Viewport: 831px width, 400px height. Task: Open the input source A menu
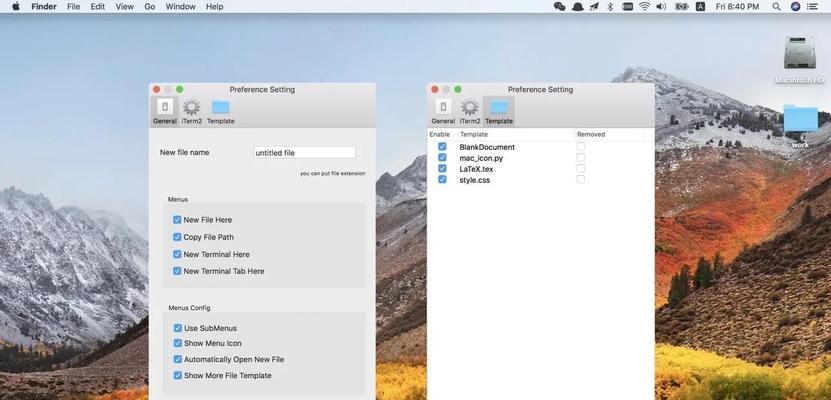click(700, 6)
